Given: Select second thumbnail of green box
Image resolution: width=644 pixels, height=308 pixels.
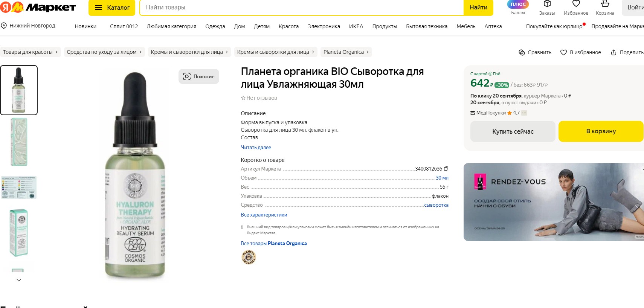Looking at the screenshot, I should point(19,142).
